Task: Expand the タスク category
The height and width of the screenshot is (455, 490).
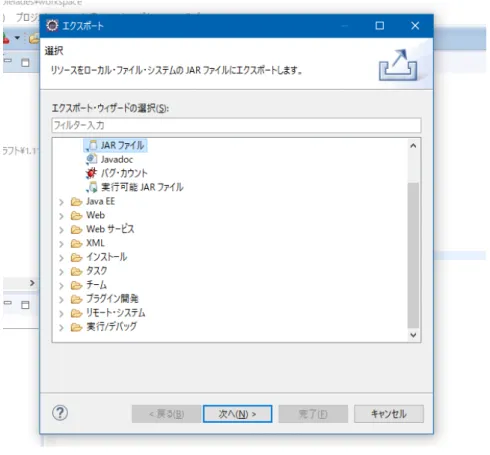Action: point(61,272)
